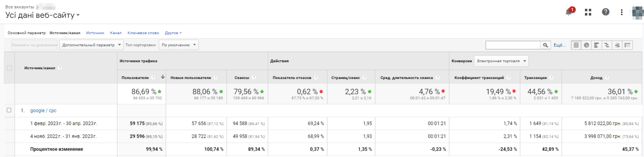Screen dimensions: 644x157
Task: Click Показать на диаграмме button
Action: (34, 45)
